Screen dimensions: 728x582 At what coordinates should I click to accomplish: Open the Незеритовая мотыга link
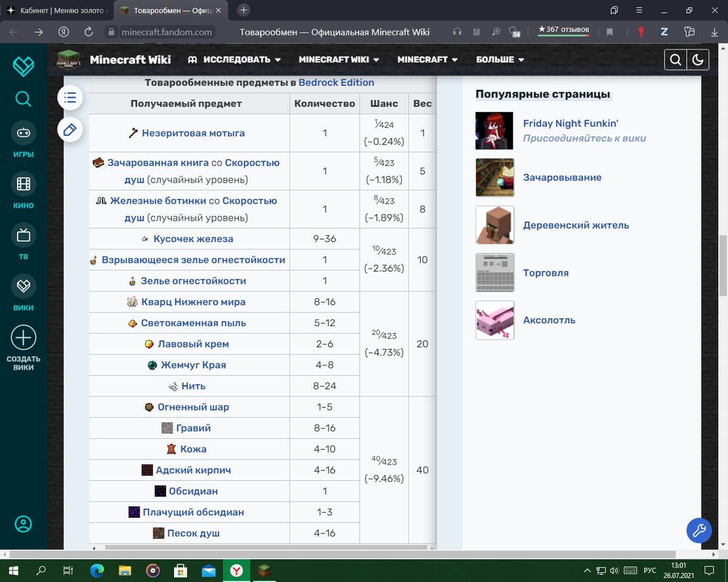click(194, 133)
